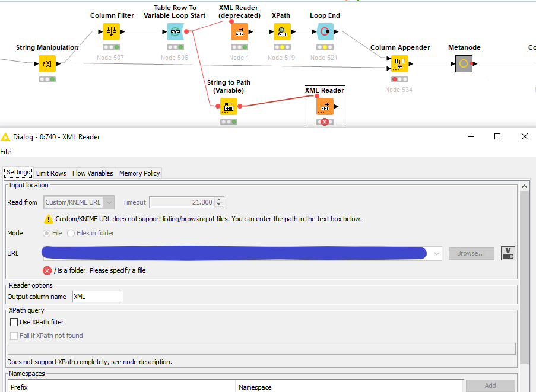Switch to the Settings tab
The height and width of the screenshot is (392, 536).
pos(18,173)
